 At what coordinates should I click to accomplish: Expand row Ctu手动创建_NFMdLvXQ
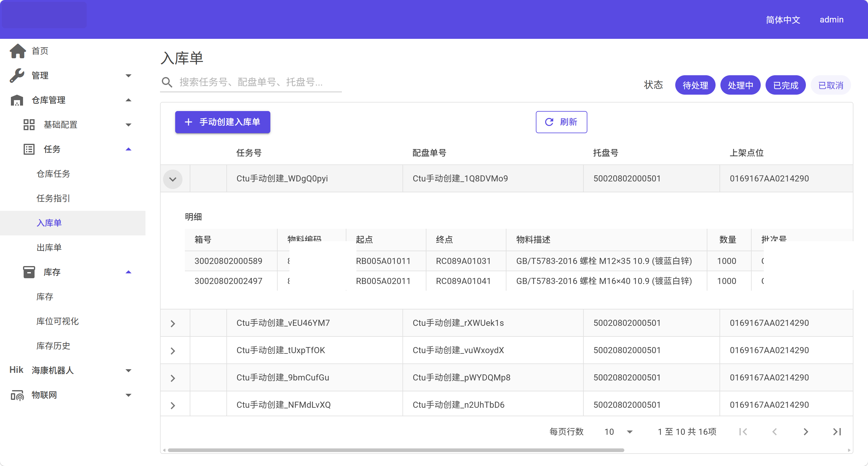coord(173,406)
